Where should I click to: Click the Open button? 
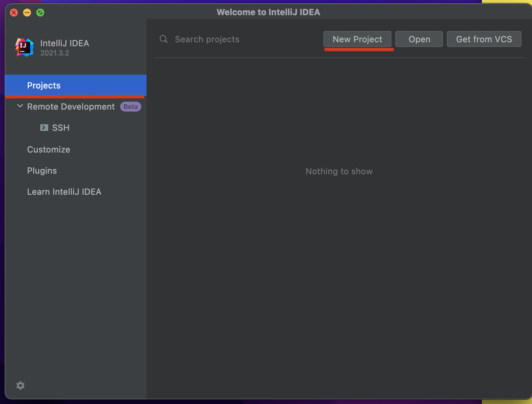[419, 39]
